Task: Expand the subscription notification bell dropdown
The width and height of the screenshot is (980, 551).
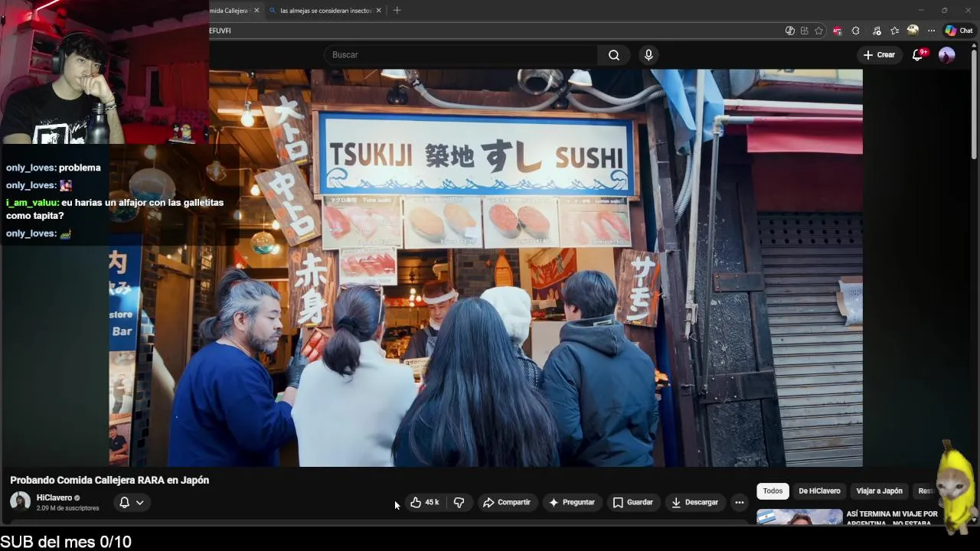Action: [131, 503]
